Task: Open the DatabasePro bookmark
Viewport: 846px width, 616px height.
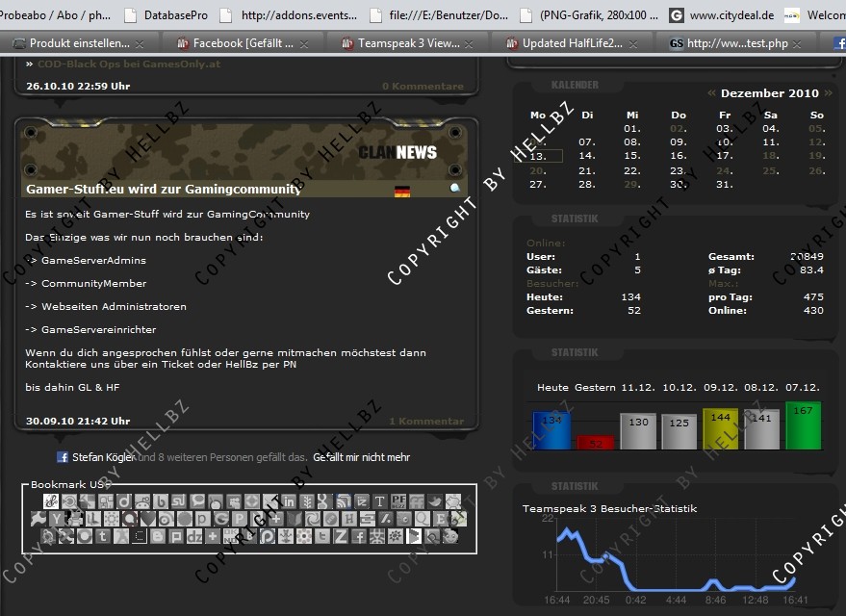Action: 175,15
